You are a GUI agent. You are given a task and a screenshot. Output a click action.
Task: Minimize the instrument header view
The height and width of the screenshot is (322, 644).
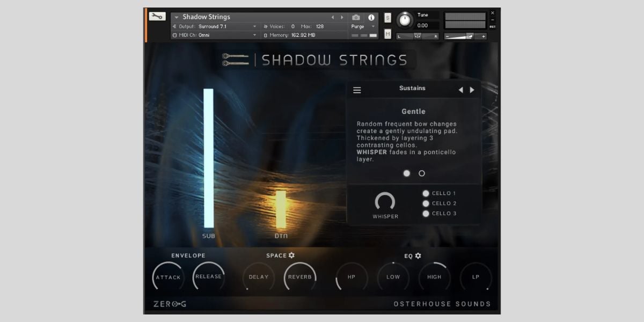[x=493, y=20]
